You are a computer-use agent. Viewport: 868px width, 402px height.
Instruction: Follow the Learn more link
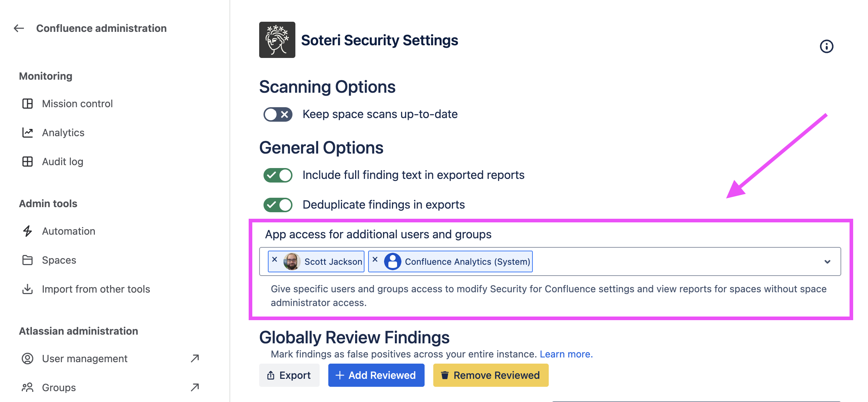coord(566,354)
